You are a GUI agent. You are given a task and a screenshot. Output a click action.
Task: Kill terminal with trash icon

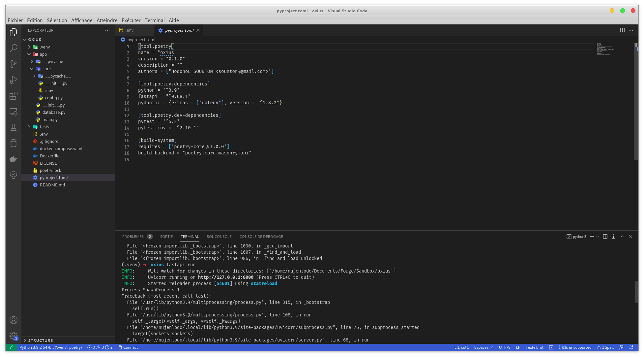point(614,237)
